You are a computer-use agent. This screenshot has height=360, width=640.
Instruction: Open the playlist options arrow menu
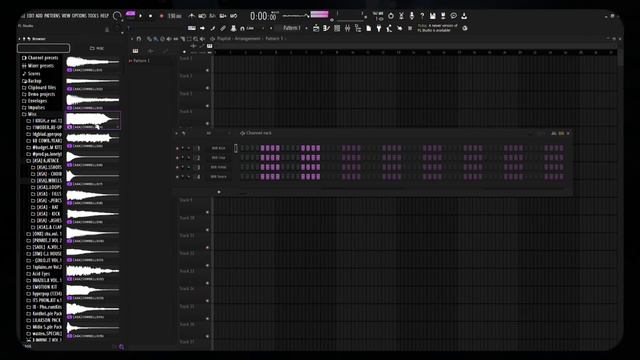(132, 39)
